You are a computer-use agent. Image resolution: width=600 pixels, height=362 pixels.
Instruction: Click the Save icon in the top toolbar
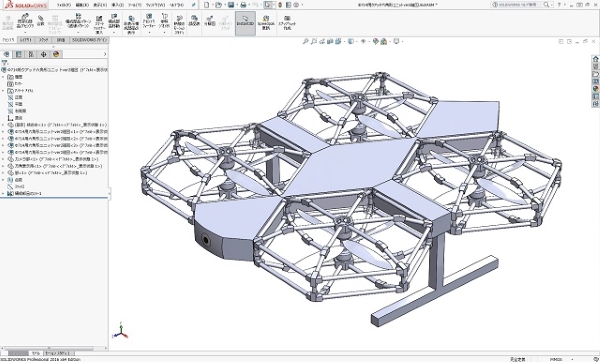(231, 5)
